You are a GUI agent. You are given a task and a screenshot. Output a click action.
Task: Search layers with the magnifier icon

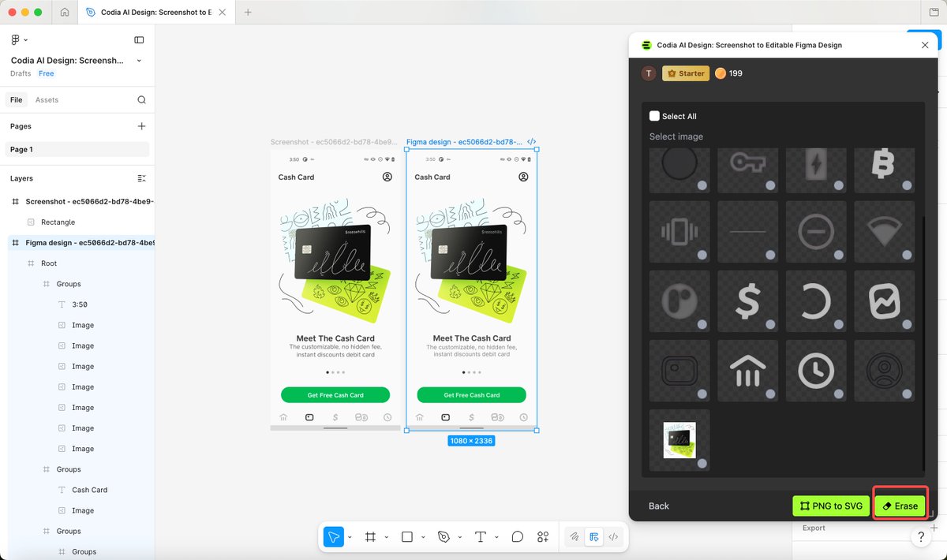(x=141, y=100)
